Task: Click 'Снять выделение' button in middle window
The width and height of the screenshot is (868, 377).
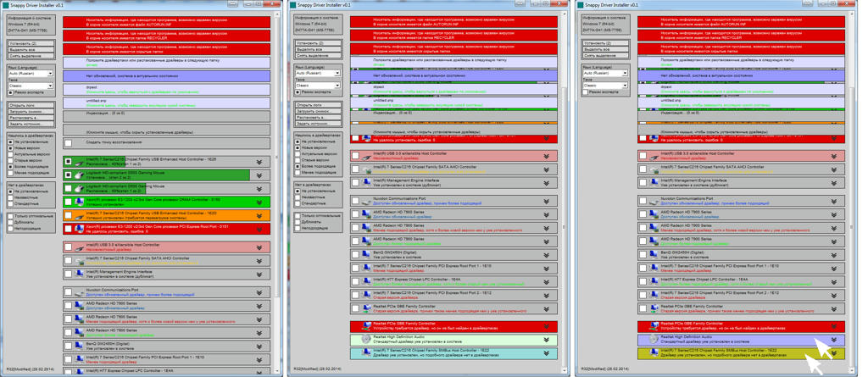Action: pos(319,56)
